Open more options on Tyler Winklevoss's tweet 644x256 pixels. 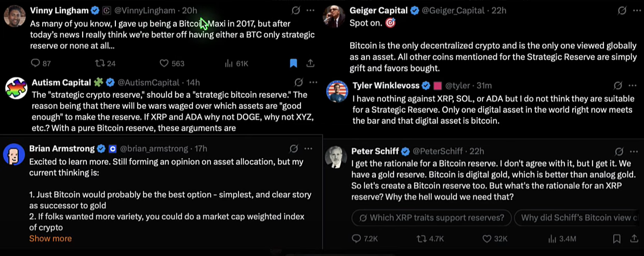click(x=632, y=85)
